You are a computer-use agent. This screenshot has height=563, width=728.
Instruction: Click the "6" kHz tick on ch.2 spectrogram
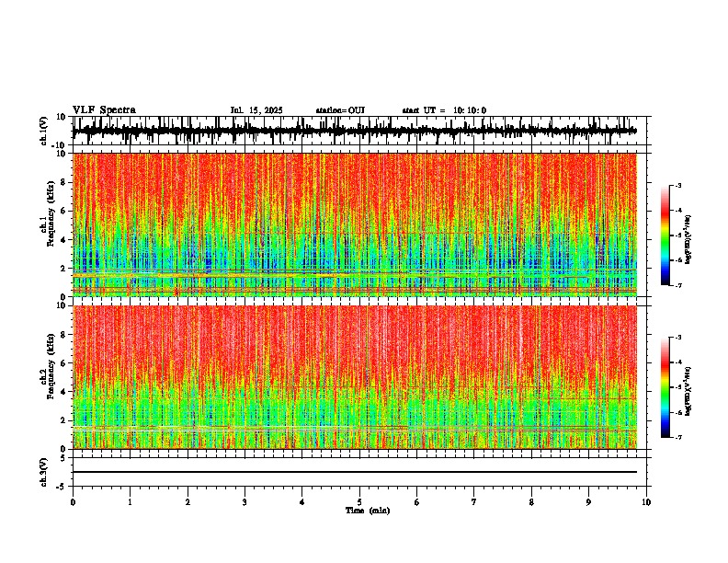tap(64, 363)
